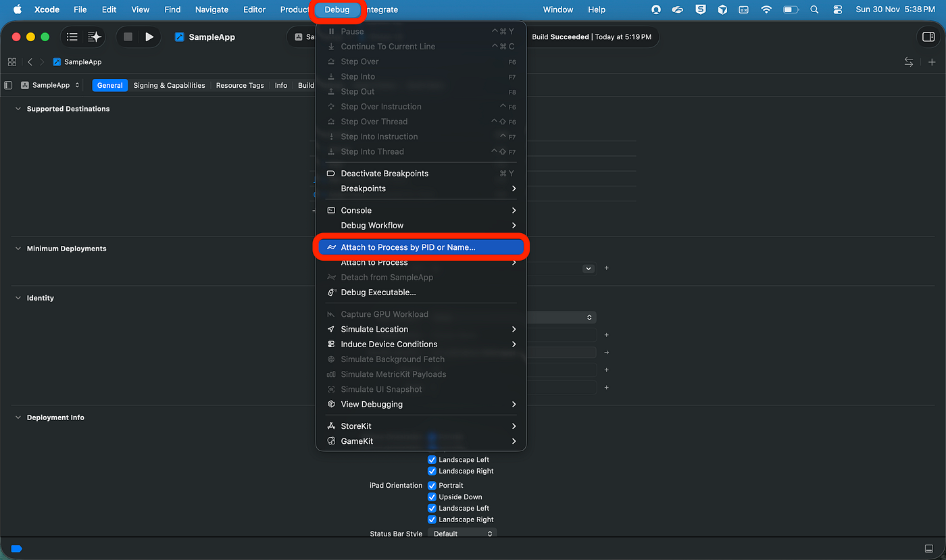The width and height of the screenshot is (946, 560).
Task: Click plus button beside Minimum Deployments dropdown
Action: 606,268
